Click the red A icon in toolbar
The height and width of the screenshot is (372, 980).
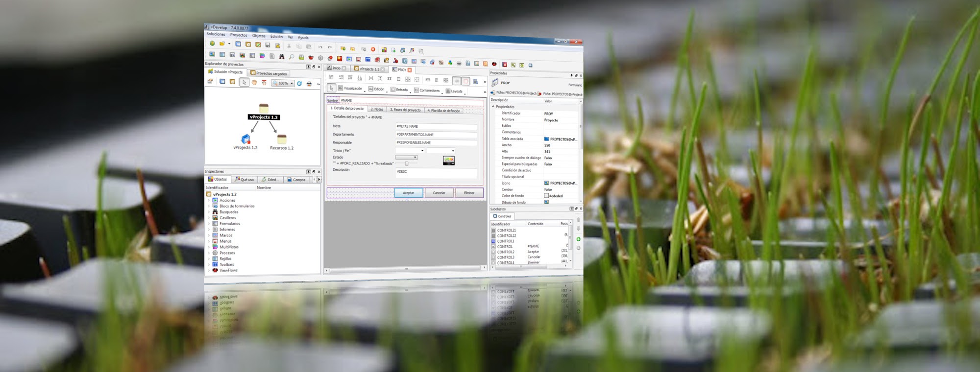504,64
